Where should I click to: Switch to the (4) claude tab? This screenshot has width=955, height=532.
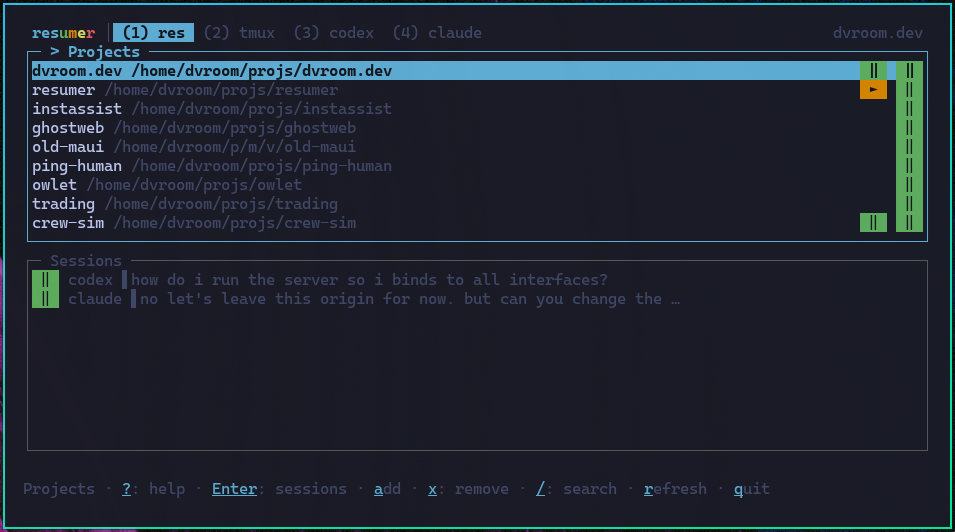click(437, 33)
